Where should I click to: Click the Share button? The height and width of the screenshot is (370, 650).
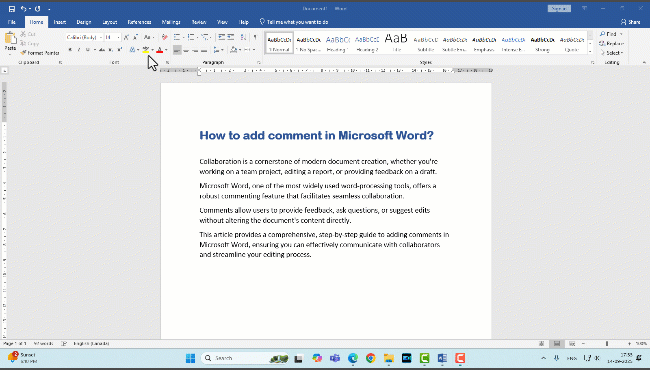pyautogui.click(x=631, y=22)
